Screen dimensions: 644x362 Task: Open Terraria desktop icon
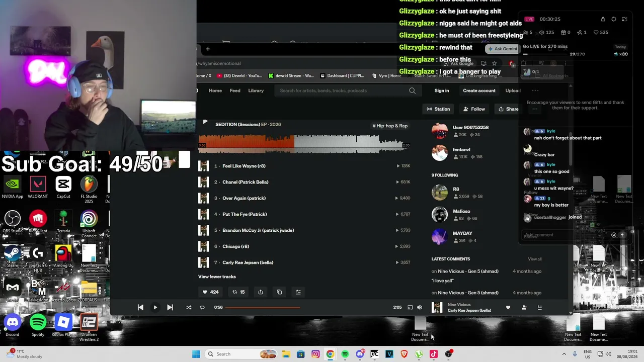click(63, 222)
